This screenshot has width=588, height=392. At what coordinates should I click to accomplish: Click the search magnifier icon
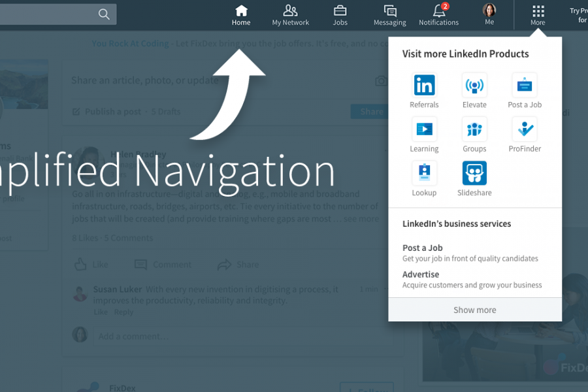[104, 14]
